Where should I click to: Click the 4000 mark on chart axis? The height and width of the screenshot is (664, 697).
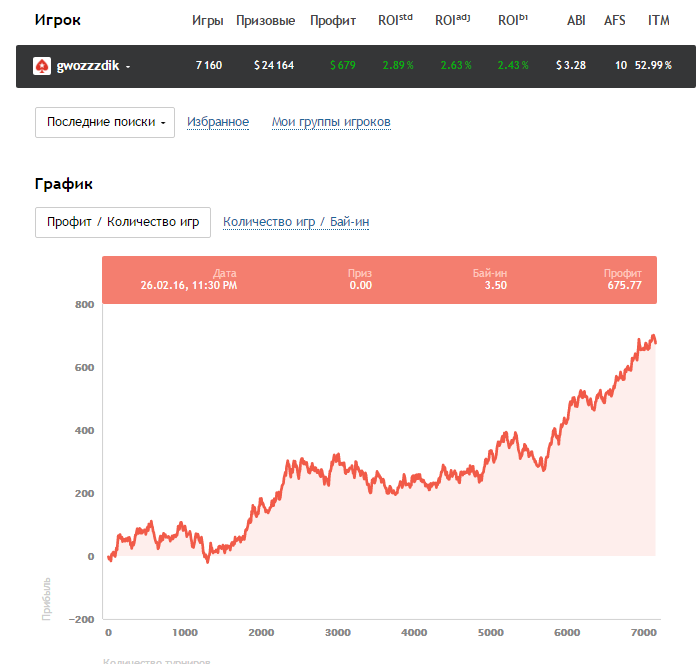[414, 632]
